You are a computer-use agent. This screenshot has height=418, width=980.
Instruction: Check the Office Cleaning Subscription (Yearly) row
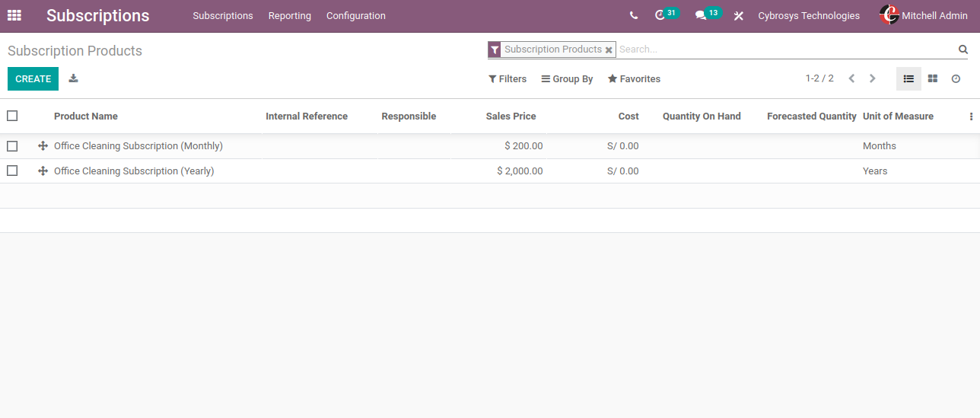tap(12, 171)
